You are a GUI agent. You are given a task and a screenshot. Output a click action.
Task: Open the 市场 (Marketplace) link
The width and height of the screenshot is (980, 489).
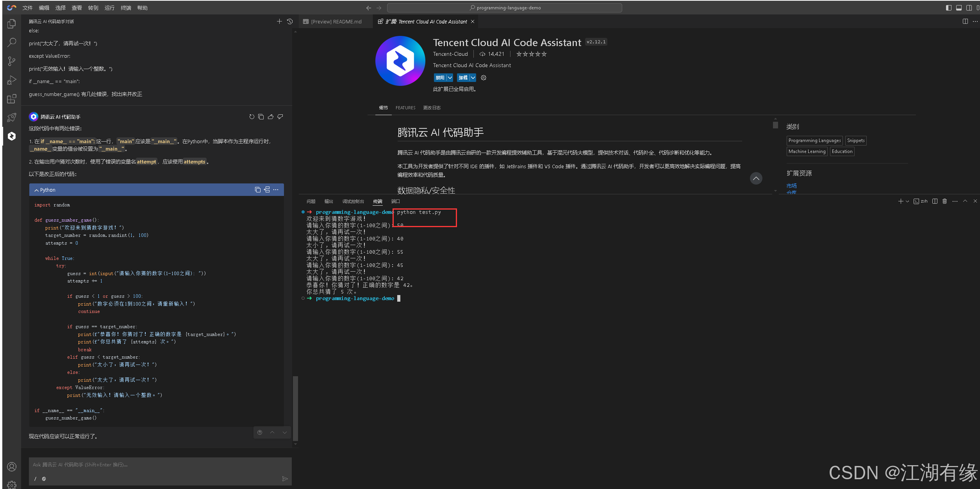tap(791, 186)
